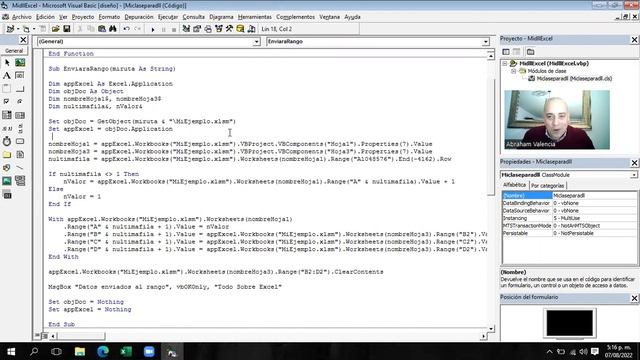Open the Edición menu
Viewport: 640px width, 360px height.
(x=45, y=17)
